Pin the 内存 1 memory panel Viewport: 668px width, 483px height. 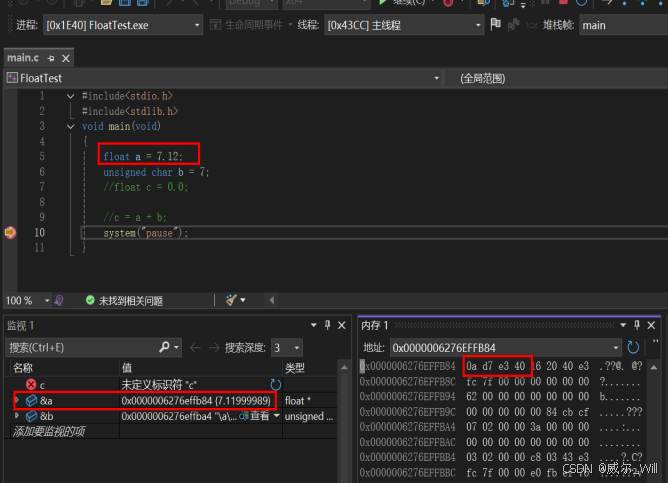(637, 325)
